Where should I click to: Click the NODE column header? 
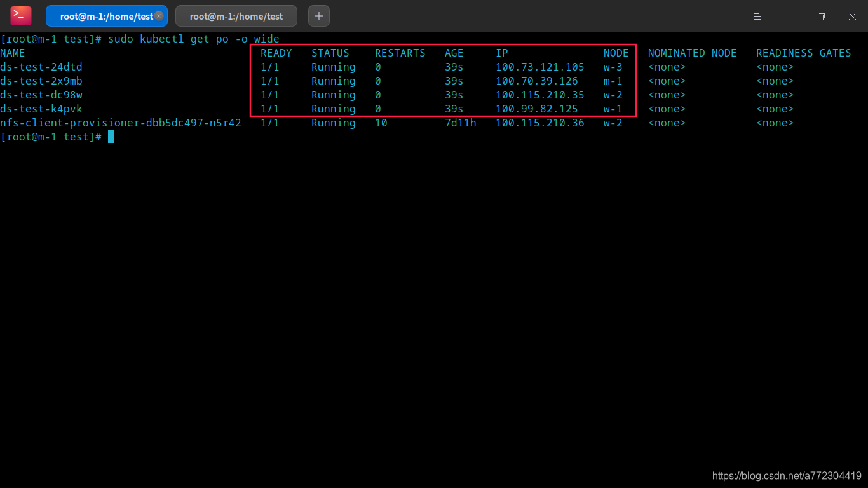coord(616,53)
